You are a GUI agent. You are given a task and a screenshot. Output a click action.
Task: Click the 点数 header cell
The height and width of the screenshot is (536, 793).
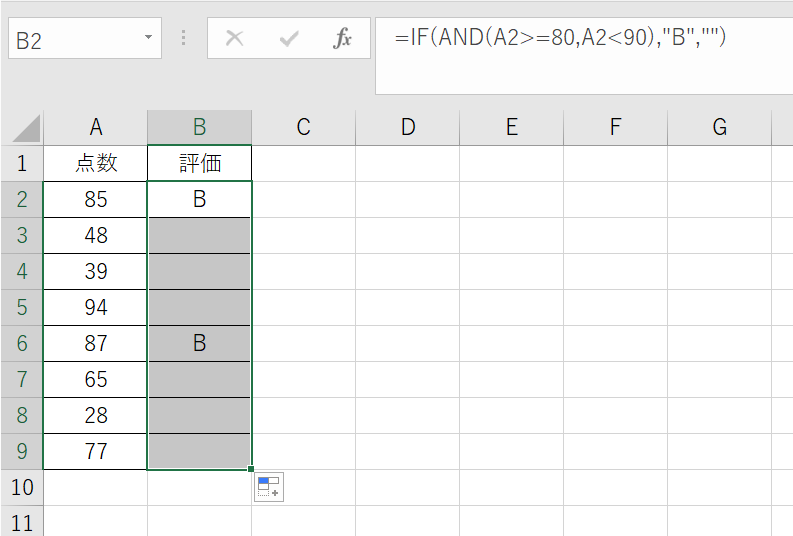96,163
